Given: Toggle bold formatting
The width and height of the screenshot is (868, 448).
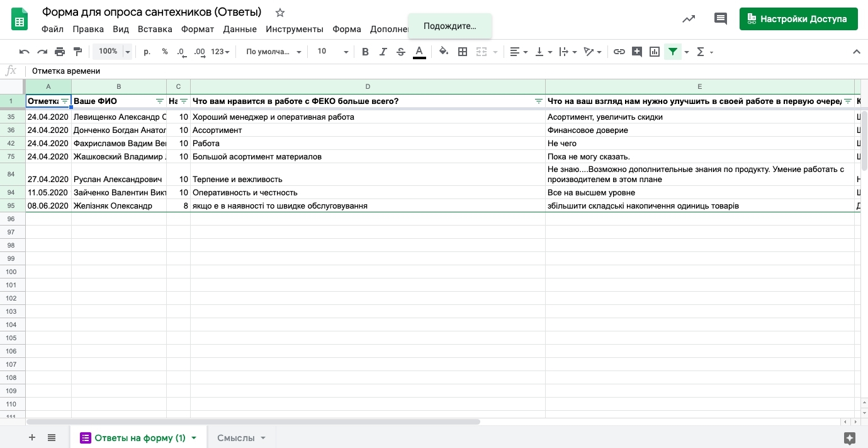Looking at the screenshot, I should click(365, 52).
